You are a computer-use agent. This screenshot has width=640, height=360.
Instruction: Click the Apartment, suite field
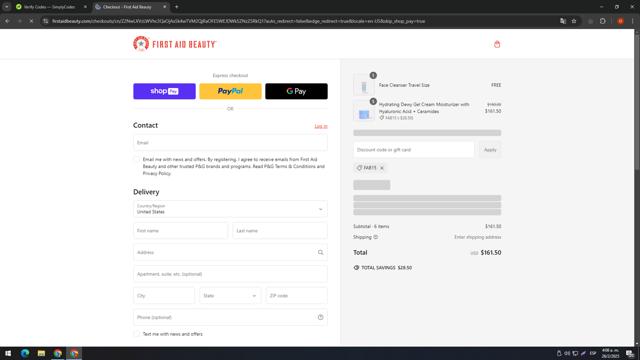(230, 274)
